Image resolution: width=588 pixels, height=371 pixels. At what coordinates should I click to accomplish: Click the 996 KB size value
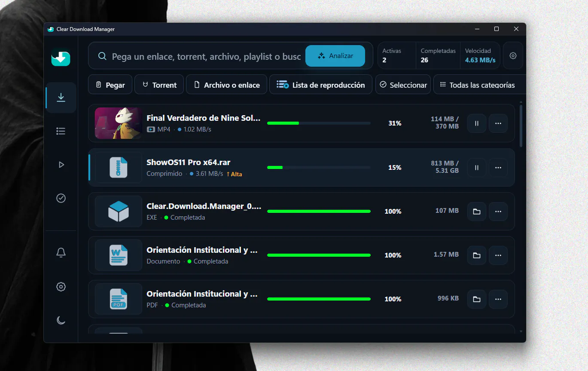click(x=448, y=298)
